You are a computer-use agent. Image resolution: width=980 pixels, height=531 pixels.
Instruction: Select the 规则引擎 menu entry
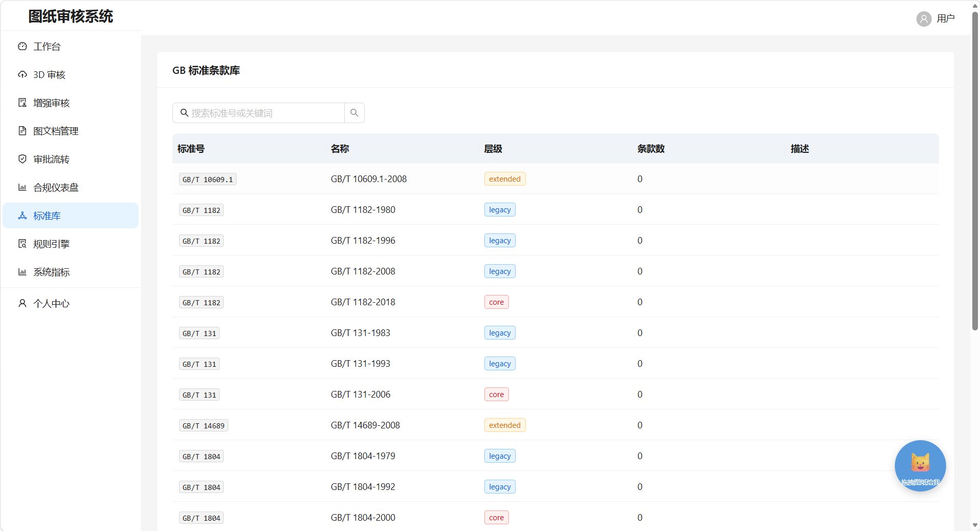[71, 244]
